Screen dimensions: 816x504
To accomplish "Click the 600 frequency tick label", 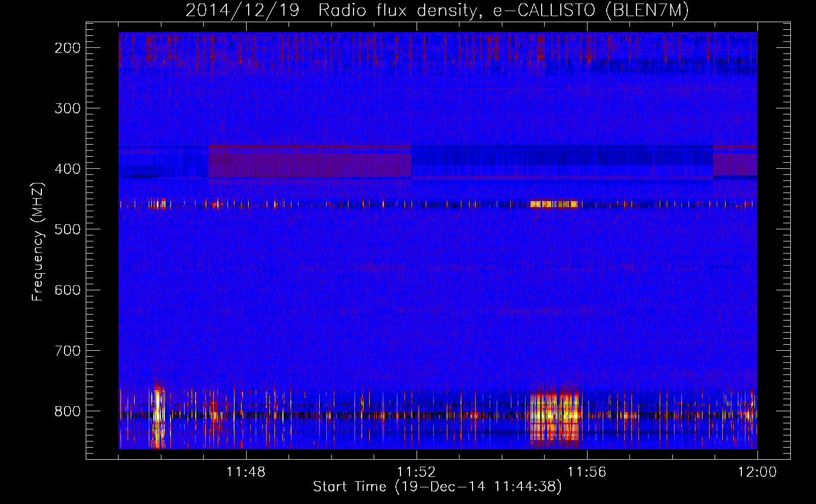I will pos(67,290).
